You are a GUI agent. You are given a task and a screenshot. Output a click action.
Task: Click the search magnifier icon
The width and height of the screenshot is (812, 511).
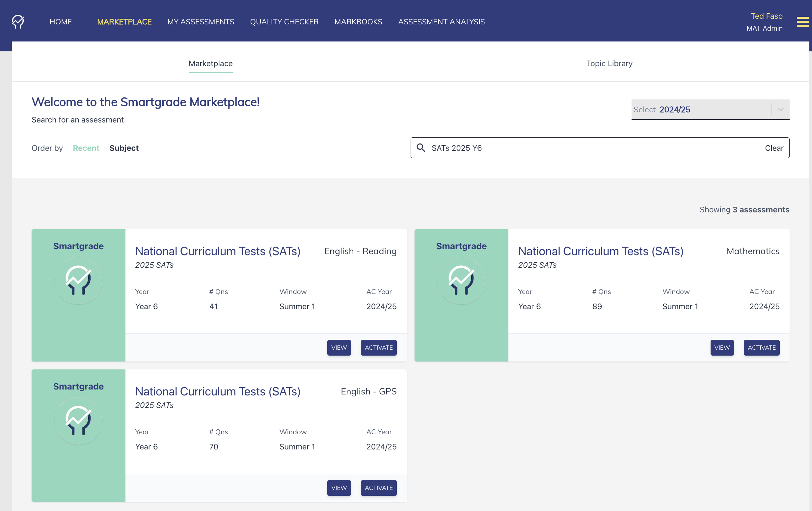tap(420, 148)
